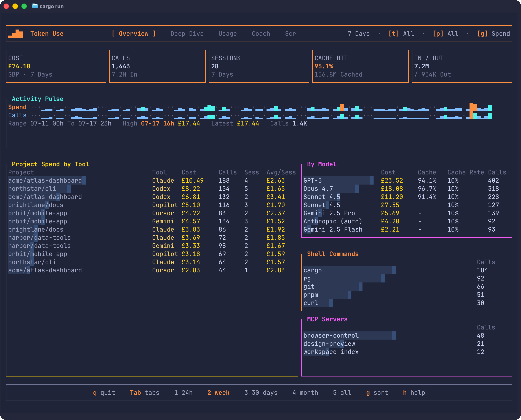The height and width of the screenshot is (420, 521).
Task: Toggle the [g] Spend sort mode
Action: pyautogui.click(x=493, y=34)
